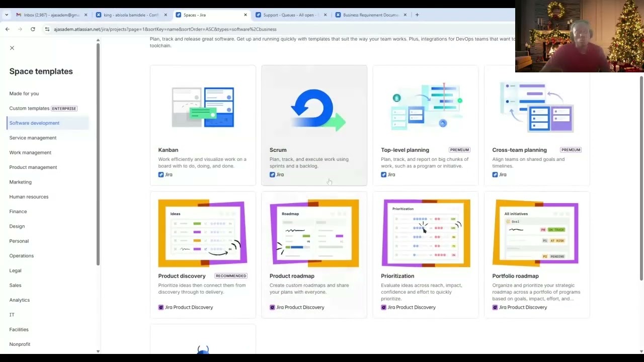Open the Kanban template title

tap(168, 150)
